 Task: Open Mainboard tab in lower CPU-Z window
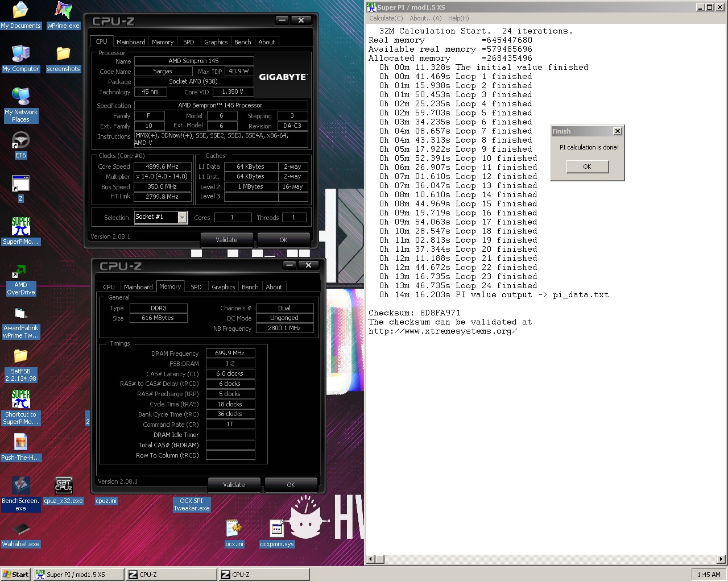tap(138, 287)
